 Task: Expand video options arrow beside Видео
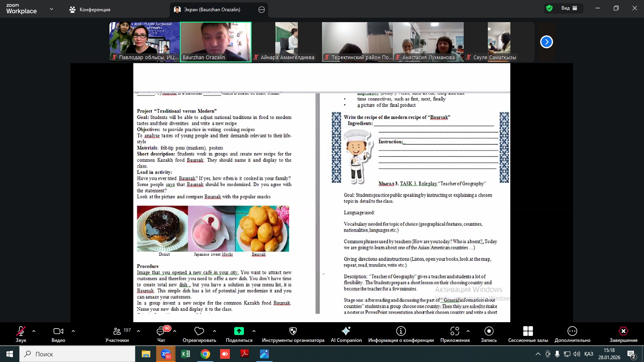click(73, 331)
